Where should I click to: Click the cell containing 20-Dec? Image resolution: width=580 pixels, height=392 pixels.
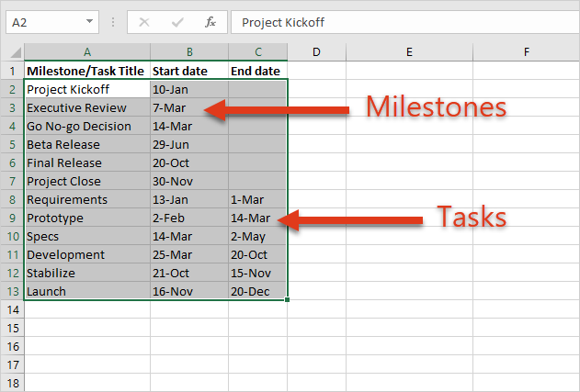click(257, 291)
